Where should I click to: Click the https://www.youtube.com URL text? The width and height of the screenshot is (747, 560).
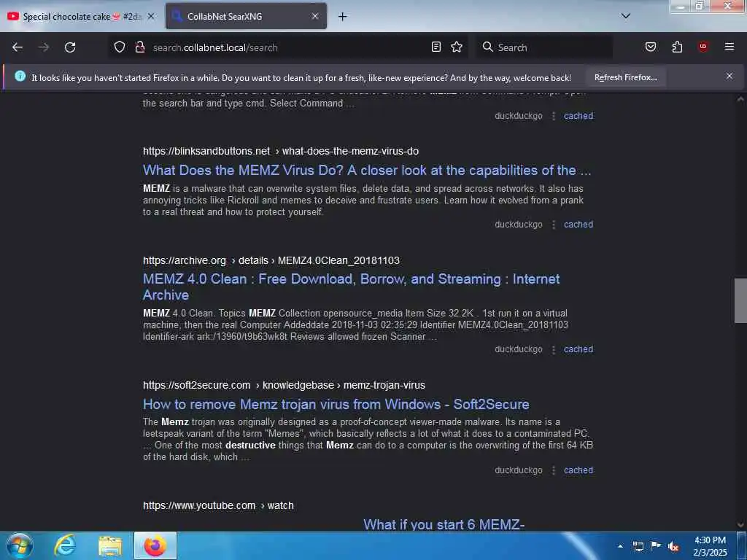coord(199,505)
